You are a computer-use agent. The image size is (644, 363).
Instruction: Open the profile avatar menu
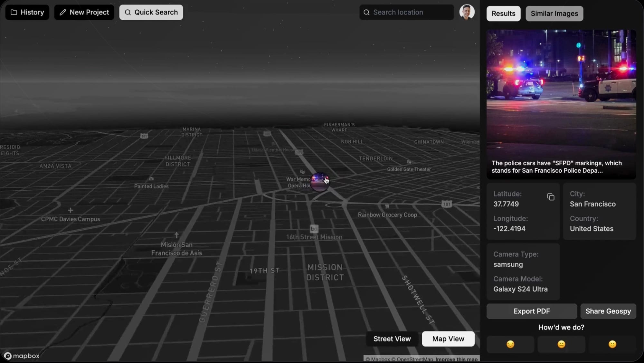pos(467,12)
